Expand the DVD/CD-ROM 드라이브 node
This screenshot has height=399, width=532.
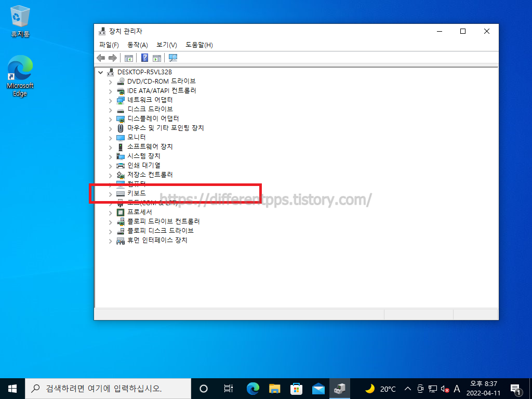[x=110, y=82]
